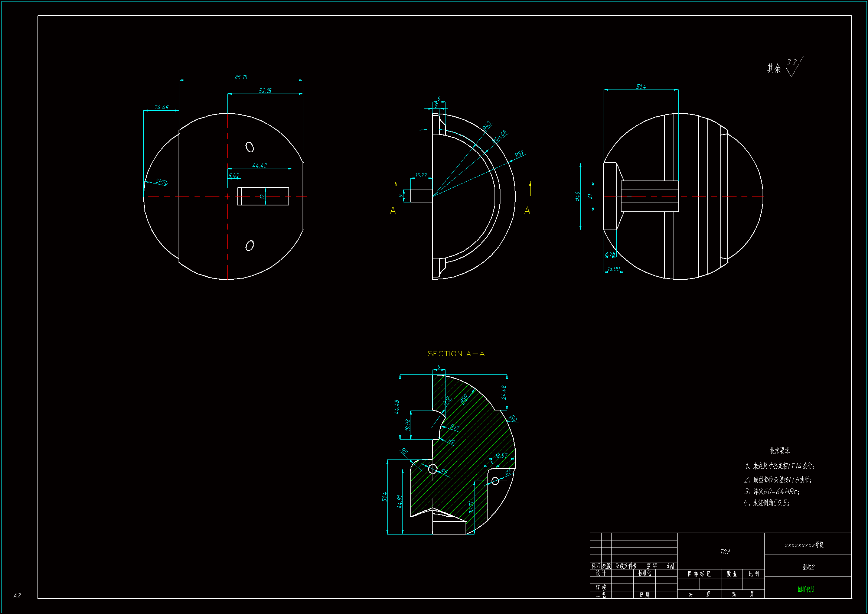The image size is (868, 614).
Task: Select the right section marker letter A
Action: click(527, 211)
